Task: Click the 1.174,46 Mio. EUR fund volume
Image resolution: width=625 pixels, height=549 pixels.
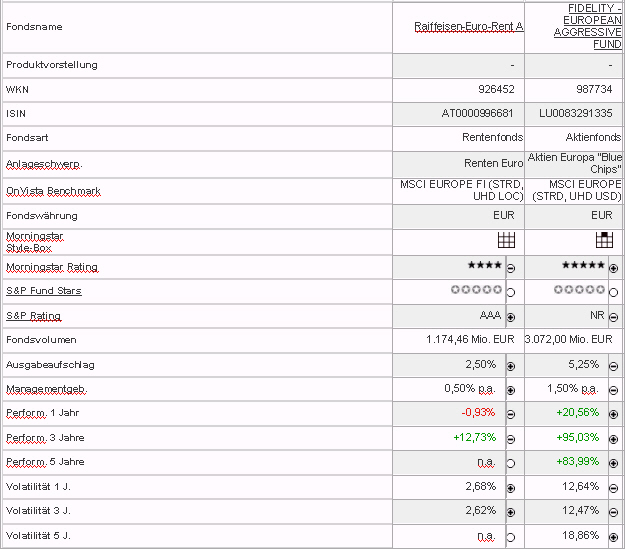Action: pyautogui.click(x=470, y=339)
